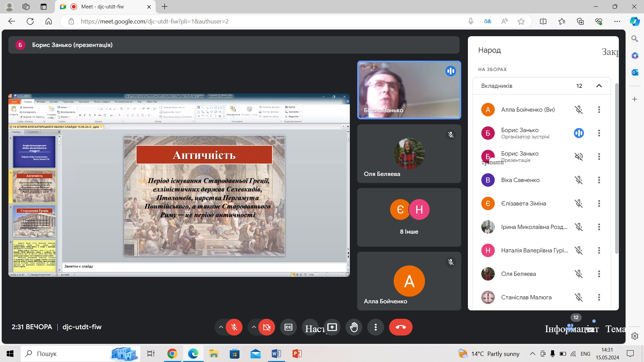
Task: Expand video settings arrow beside camera
Action: click(x=254, y=327)
